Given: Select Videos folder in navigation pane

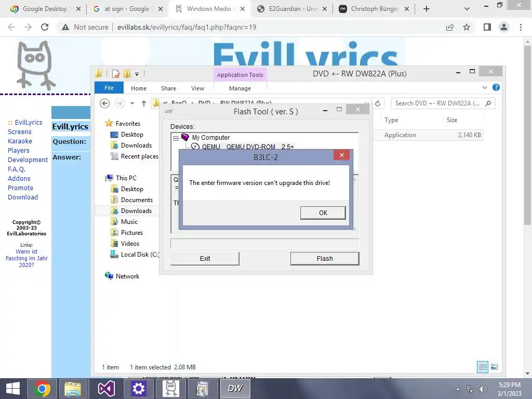Looking at the screenshot, I should (x=130, y=243).
